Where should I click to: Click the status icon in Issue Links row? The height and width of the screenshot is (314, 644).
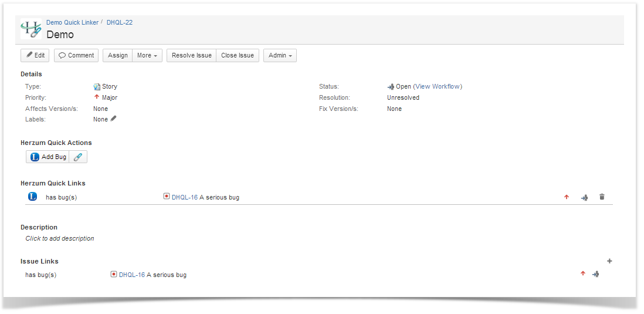(x=595, y=274)
